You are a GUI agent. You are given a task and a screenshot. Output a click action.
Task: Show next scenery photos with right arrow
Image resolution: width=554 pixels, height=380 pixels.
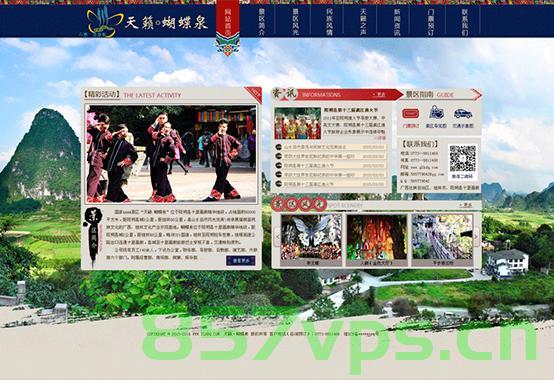[476, 237]
